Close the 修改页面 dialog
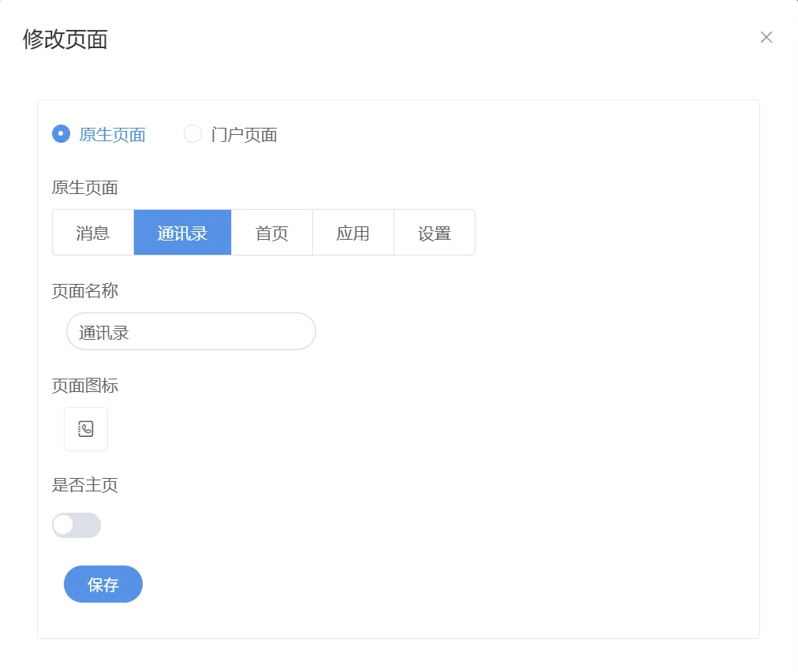The width and height of the screenshot is (798, 672). [x=766, y=37]
